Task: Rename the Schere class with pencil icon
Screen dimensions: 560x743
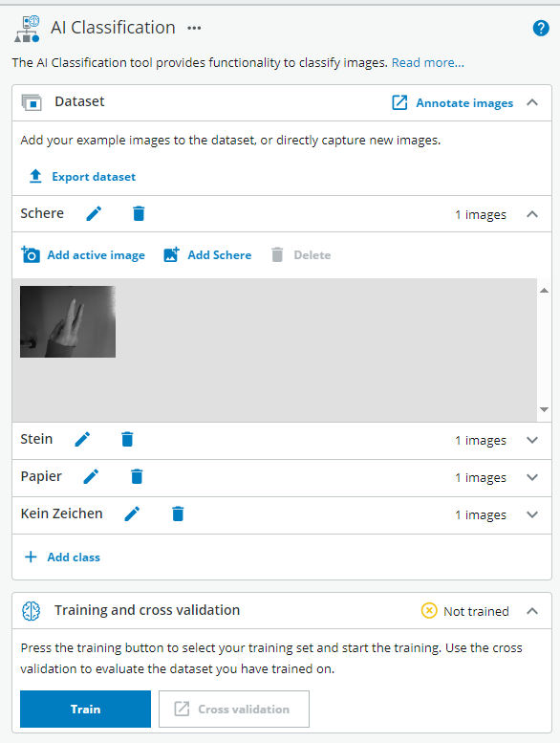Action: click(x=94, y=213)
